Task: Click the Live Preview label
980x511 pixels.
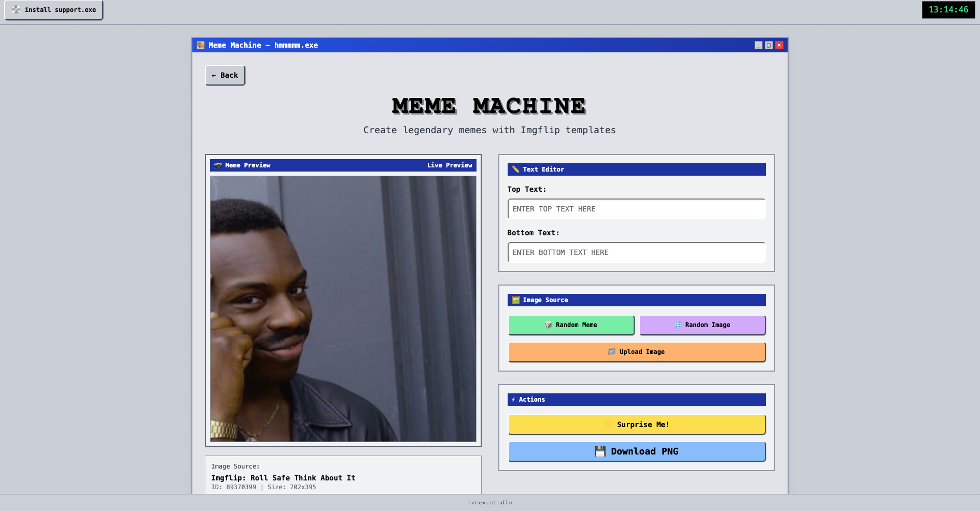Action: 450,165
